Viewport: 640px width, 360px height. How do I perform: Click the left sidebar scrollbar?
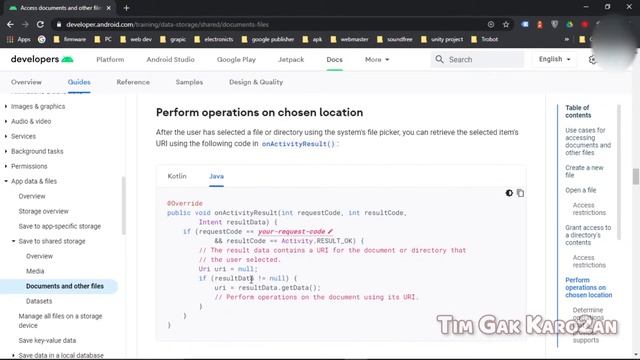coord(124,206)
